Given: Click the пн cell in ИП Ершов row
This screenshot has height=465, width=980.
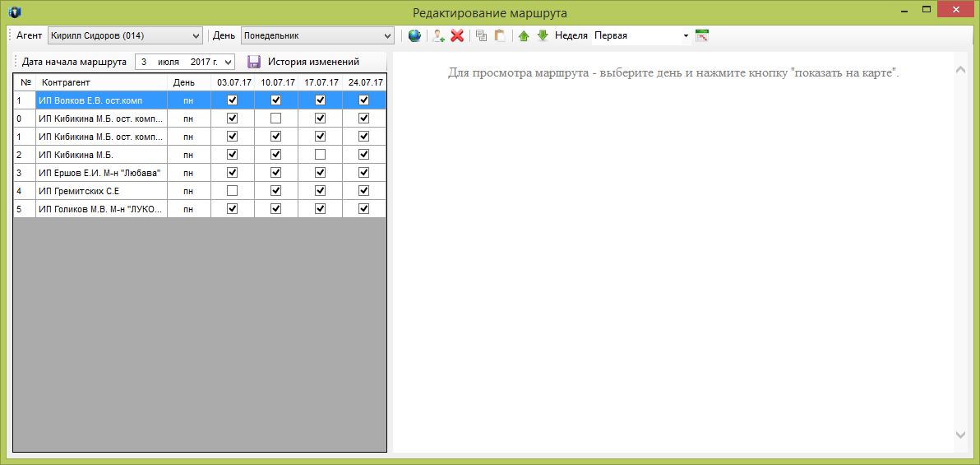Looking at the screenshot, I should [189, 173].
